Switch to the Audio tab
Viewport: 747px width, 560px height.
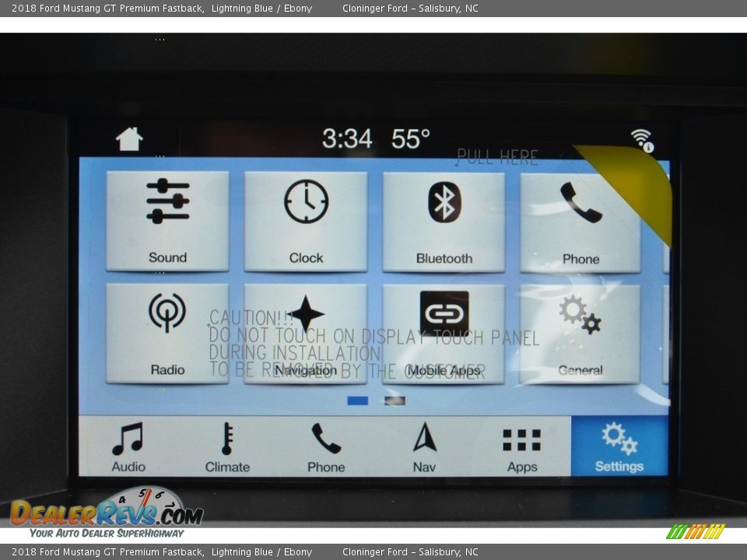click(x=128, y=447)
